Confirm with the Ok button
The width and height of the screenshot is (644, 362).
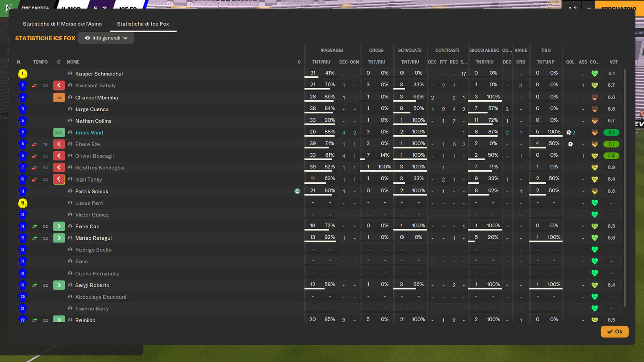point(614,332)
